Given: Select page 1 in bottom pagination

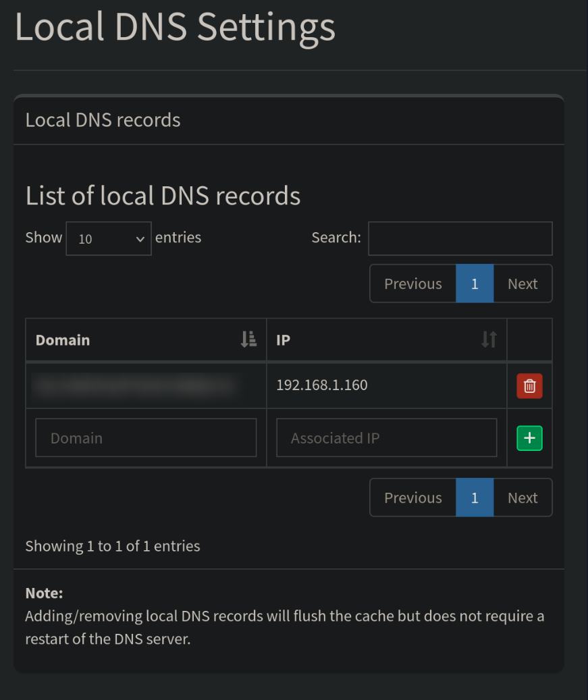Looking at the screenshot, I should [x=475, y=497].
